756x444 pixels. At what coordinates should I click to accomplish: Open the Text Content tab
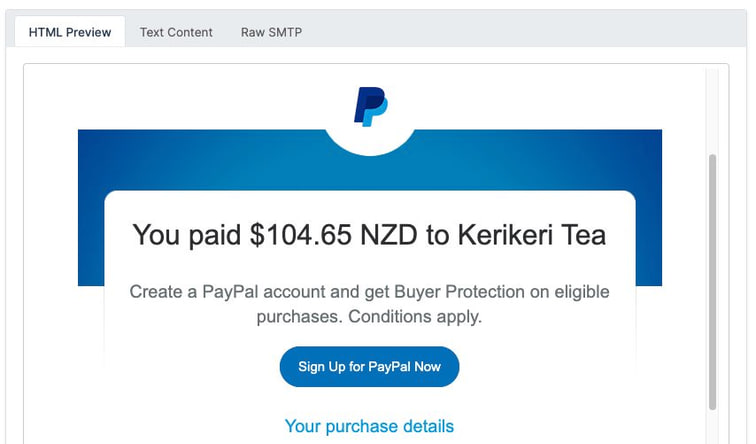pos(176,32)
